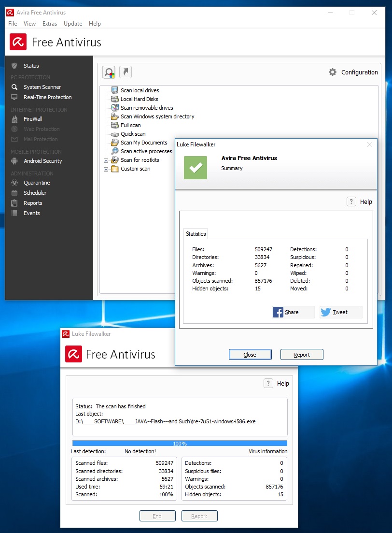Click the End button in scan window
The image size is (392, 533).
tap(157, 516)
